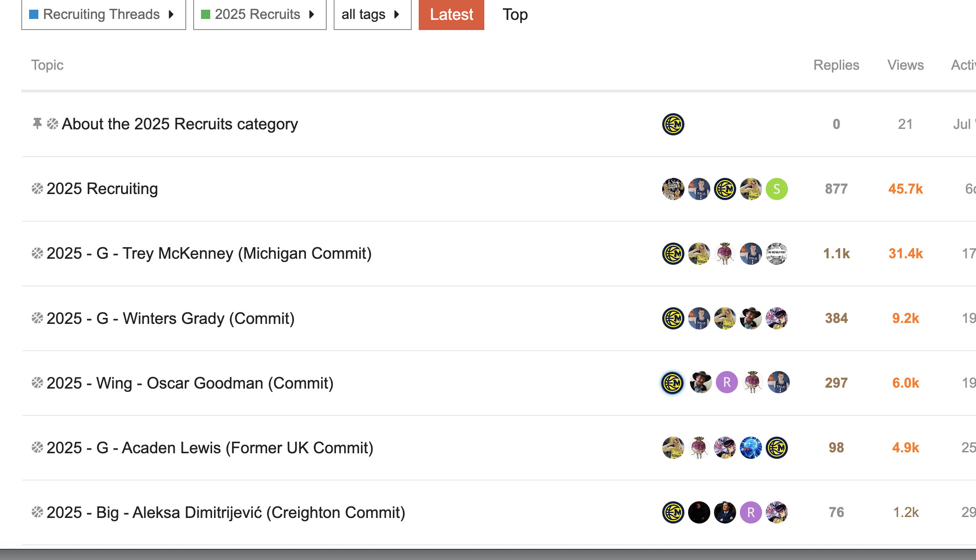
Task: Click the pin icon beside About topic
Action: point(37,123)
